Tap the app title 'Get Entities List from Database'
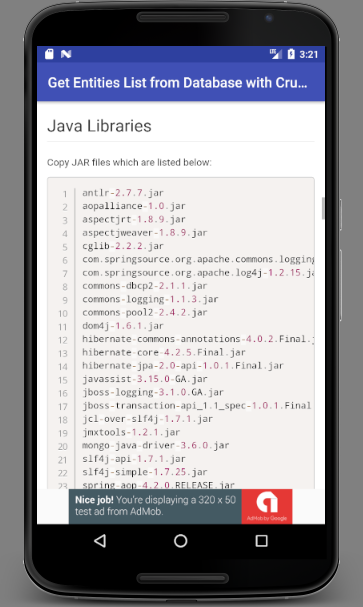The width and height of the screenshot is (363, 607). pyautogui.click(x=177, y=82)
